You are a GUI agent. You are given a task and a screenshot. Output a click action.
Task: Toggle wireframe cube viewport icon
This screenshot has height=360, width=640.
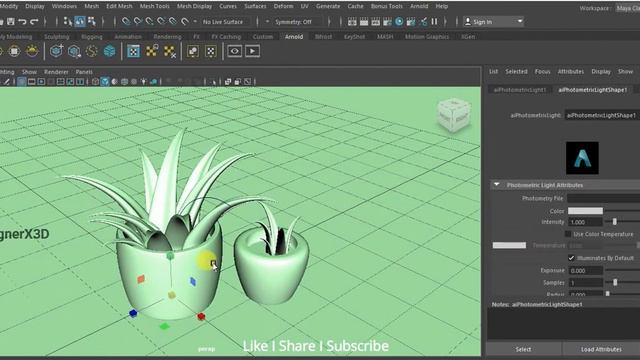pyautogui.click(x=95, y=82)
